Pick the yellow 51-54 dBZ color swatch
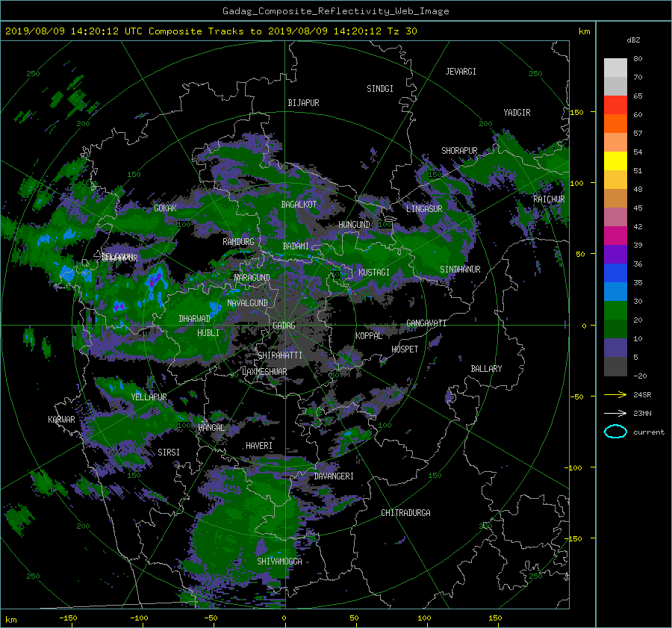 615,161
